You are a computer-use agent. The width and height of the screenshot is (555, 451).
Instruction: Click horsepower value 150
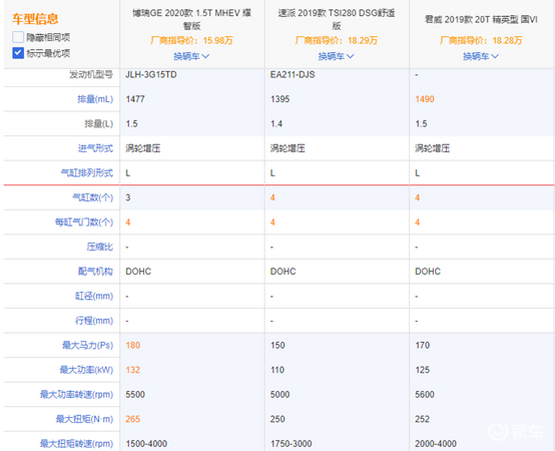coord(278,345)
